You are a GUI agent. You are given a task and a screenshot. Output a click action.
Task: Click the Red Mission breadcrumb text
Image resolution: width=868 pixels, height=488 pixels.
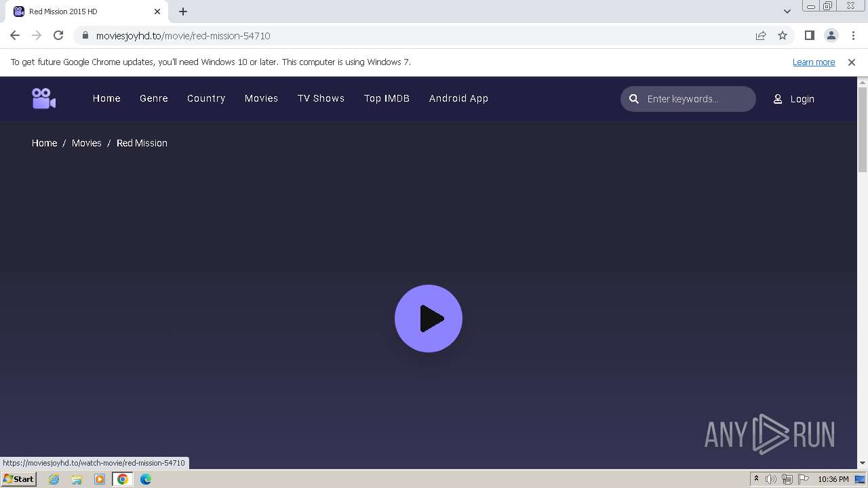click(x=142, y=143)
